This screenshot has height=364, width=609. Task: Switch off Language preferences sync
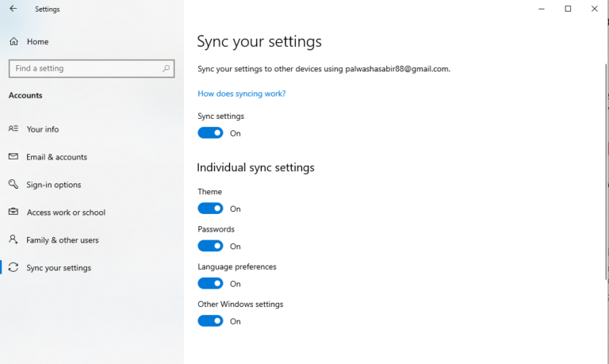[210, 283]
